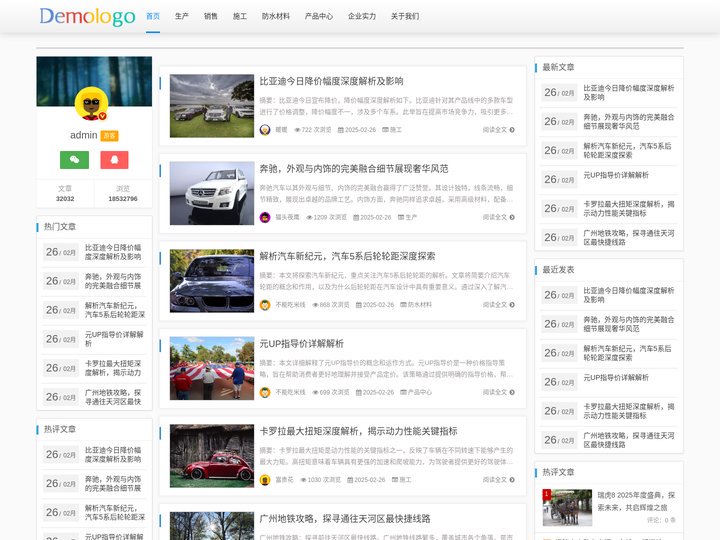Open the white Mercedes article thumbnail
Viewport: 720px width, 540px height.
tap(212, 193)
